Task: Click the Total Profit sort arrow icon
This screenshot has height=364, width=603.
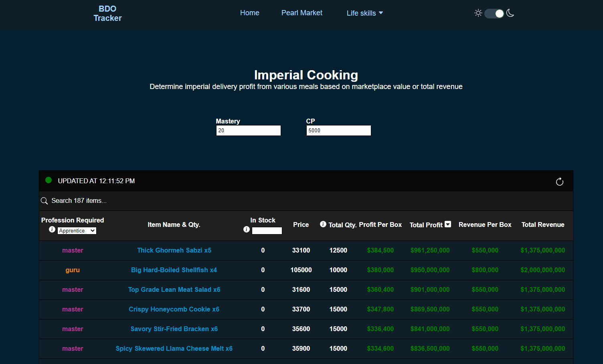Action: pos(448,224)
